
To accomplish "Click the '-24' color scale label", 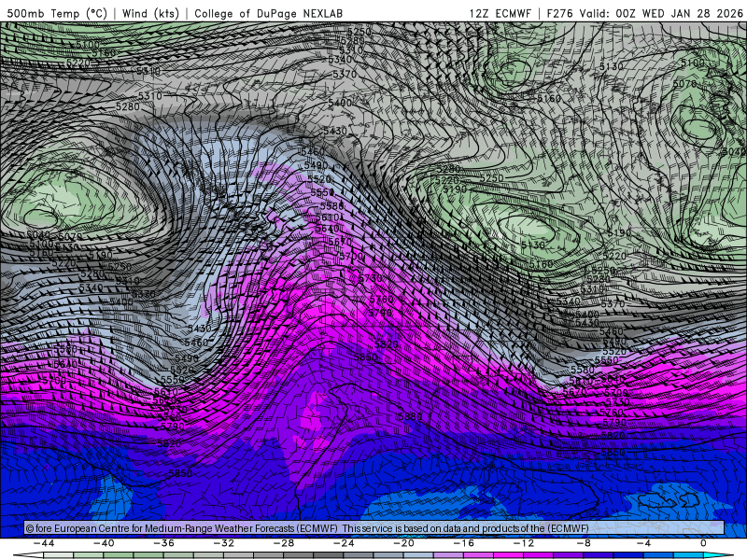I will [344, 543].
